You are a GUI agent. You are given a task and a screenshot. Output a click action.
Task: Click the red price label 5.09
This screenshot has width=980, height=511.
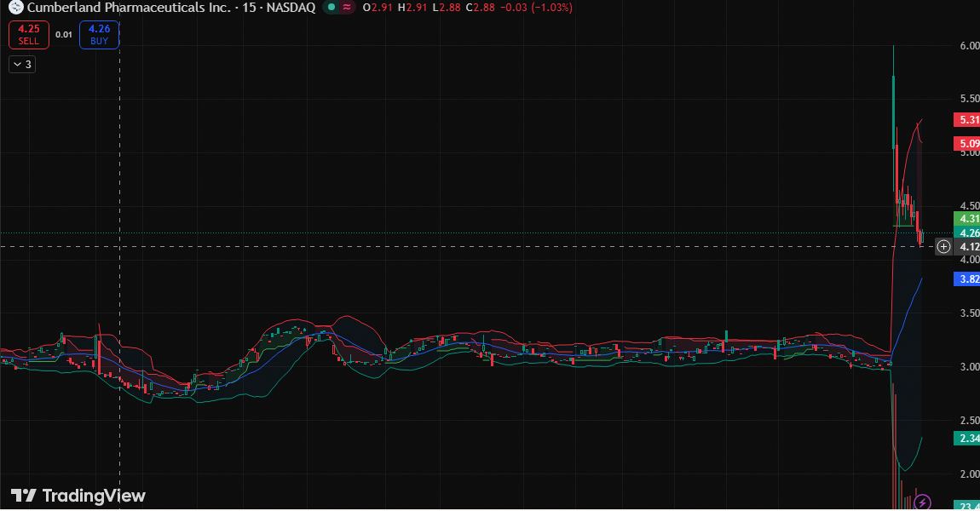[x=966, y=143]
